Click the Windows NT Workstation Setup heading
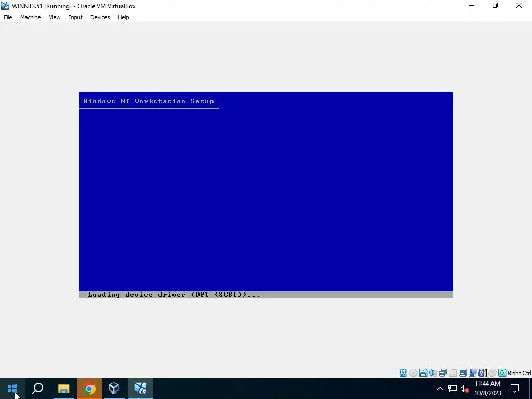This screenshot has height=399, width=532. tap(149, 101)
